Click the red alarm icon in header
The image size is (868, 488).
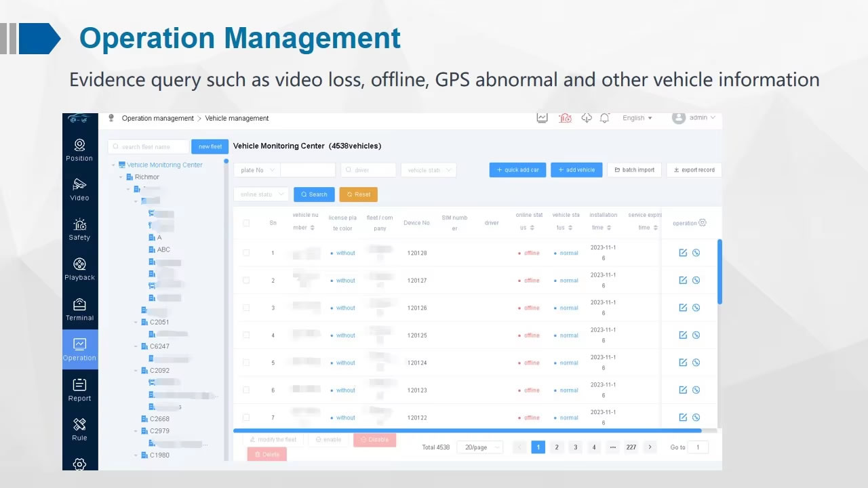click(x=565, y=118)
